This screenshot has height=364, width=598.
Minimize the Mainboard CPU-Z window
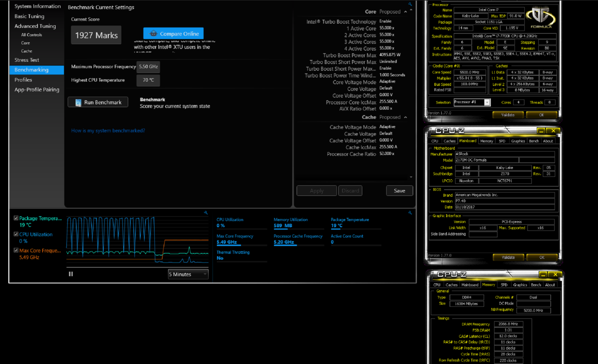tap(541, 131)
